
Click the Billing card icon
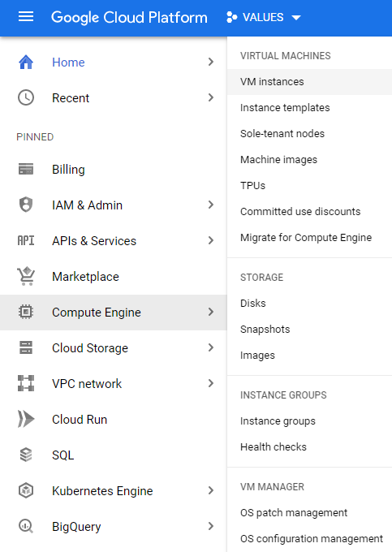(26, 170)
